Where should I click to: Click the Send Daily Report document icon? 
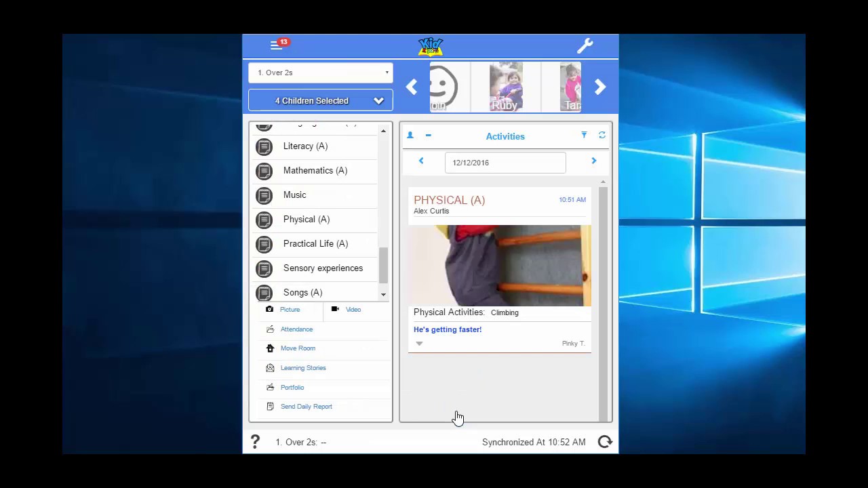pyautogui.click(x=270, y=406)
